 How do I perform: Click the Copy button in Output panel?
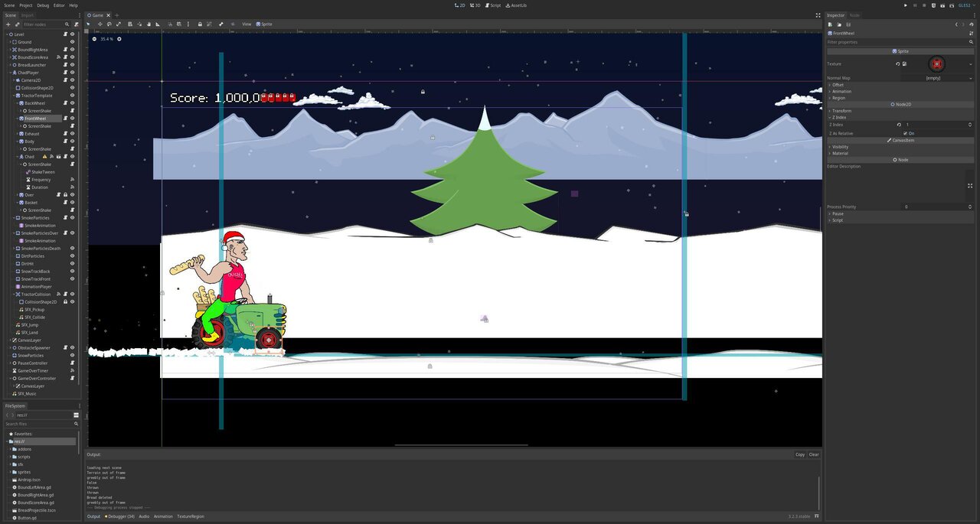pyautogui.click(x=799, y=454)
